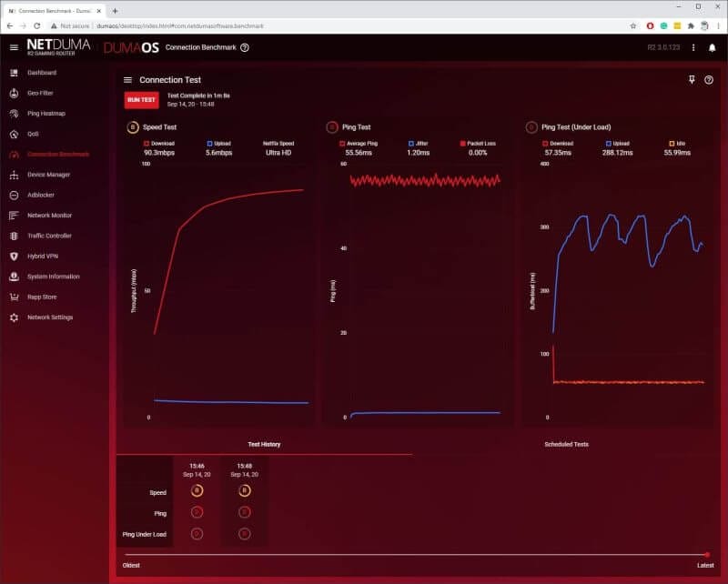Pin the Connection Test panel

pos(692,80)
